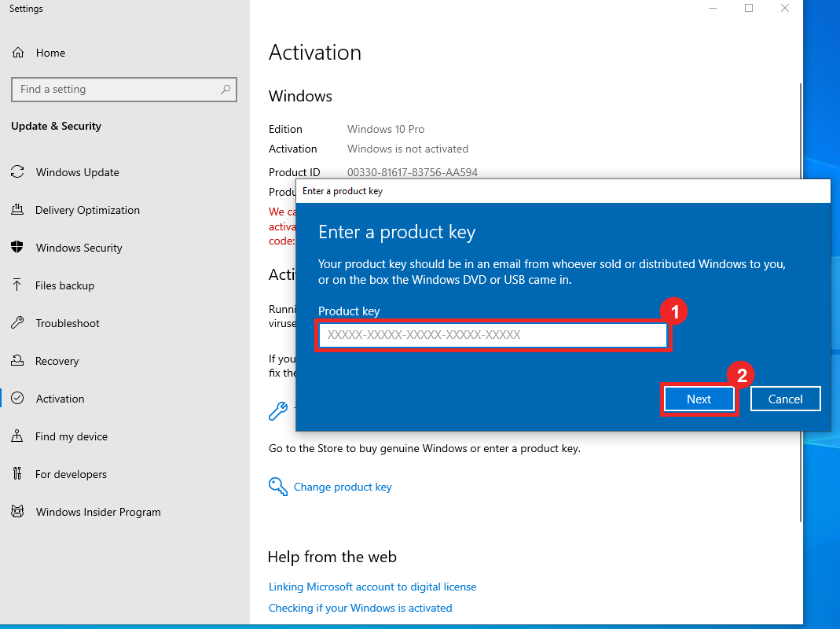Click the 'Help from the web' heading
840x629 pixels.
(332, 557)
